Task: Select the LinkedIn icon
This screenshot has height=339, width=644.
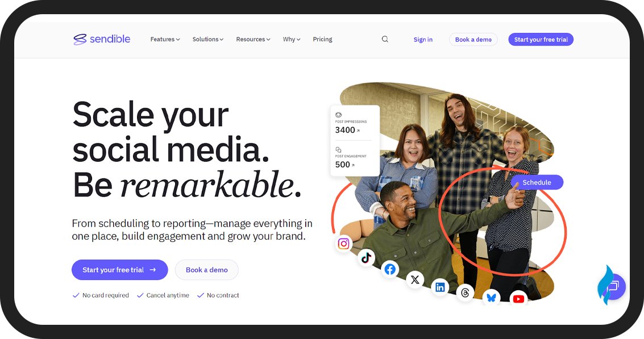Action: 440,287
